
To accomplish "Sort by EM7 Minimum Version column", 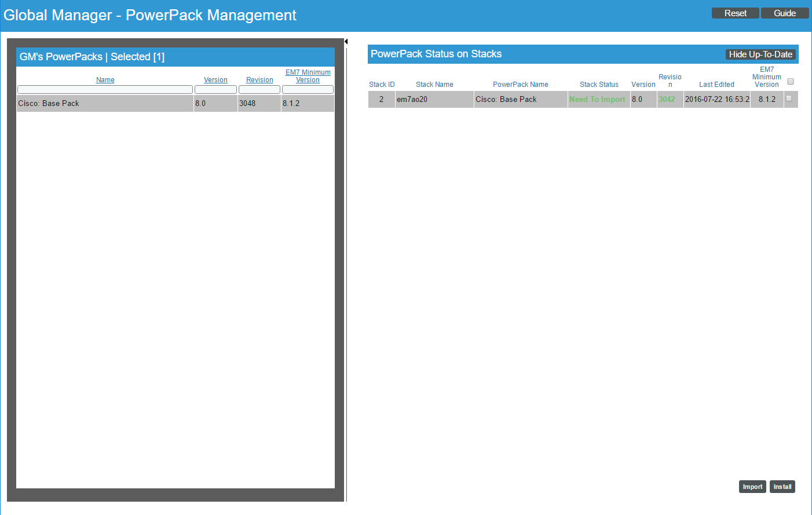I will tap(308, 76).
